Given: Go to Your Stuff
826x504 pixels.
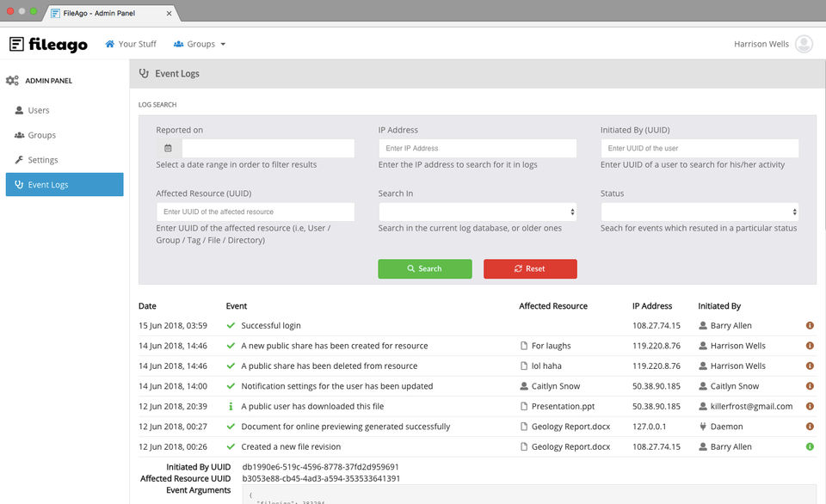Looking at the screenshot, I should [131, 44].
